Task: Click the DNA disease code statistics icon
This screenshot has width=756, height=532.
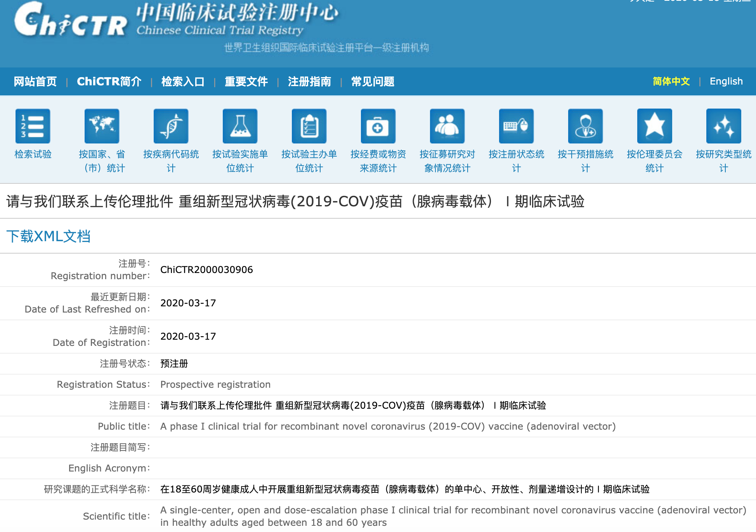Action: [x=171, y=126]
